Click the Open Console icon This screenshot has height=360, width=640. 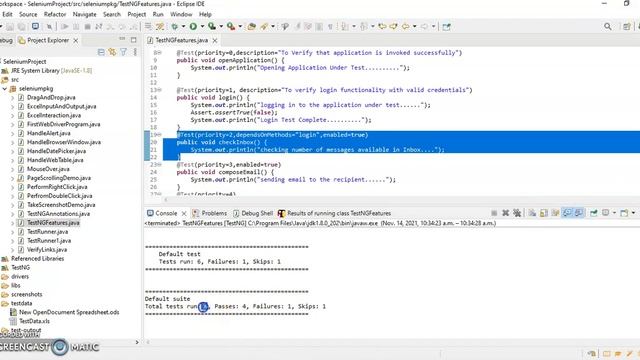(x=624, y=213)
